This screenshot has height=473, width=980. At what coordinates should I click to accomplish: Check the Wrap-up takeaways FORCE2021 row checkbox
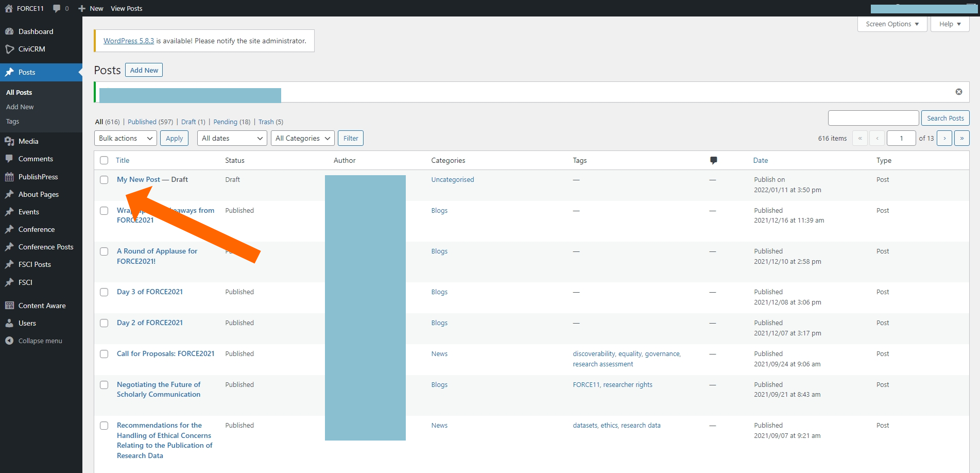104,211
